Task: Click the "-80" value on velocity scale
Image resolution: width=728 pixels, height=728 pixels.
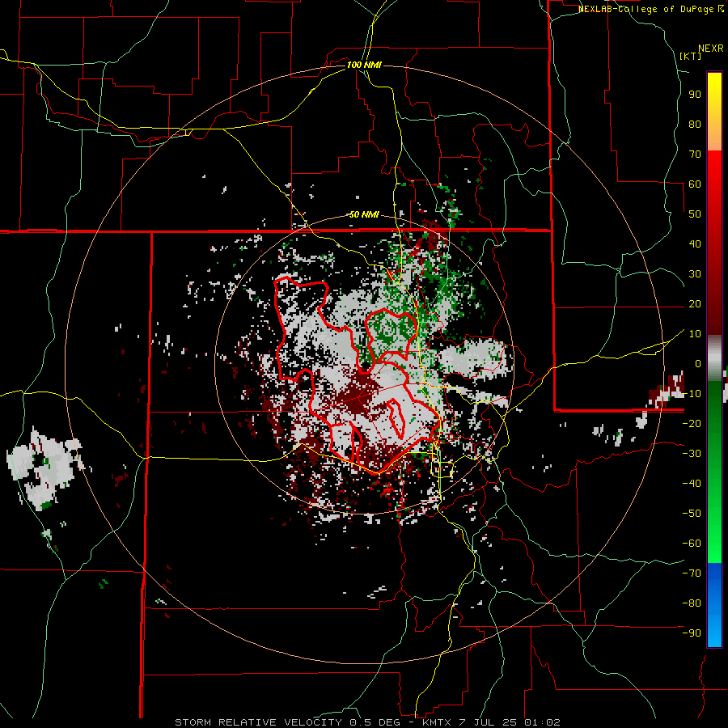Action: [692, 603]
